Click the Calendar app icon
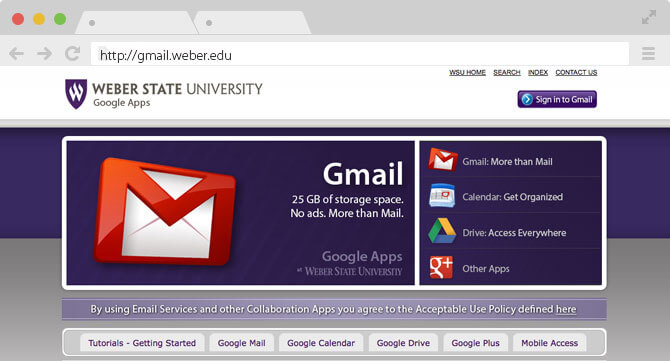670x361 pixels. click(x=442, y=195)
